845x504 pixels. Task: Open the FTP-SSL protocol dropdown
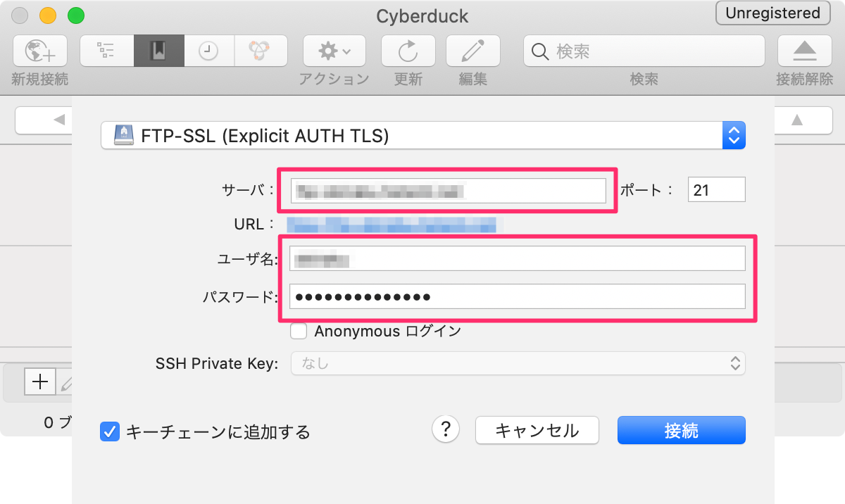(x=423, y=135)
